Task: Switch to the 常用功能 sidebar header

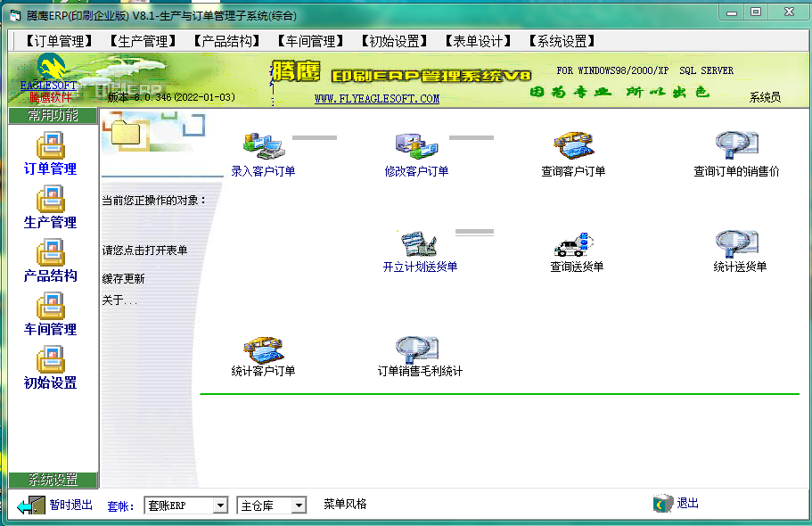Action: [x=53, y=116]
